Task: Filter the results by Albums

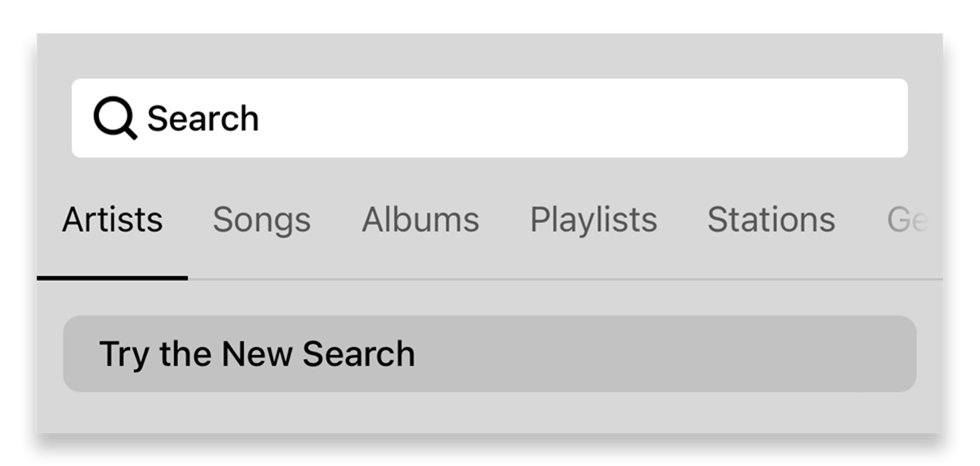Action: 420,220
